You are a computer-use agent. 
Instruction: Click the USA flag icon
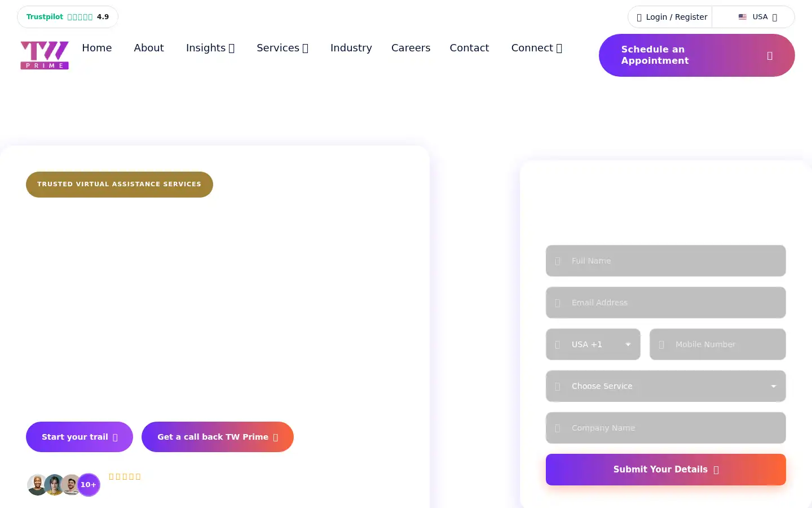(743, 17)
